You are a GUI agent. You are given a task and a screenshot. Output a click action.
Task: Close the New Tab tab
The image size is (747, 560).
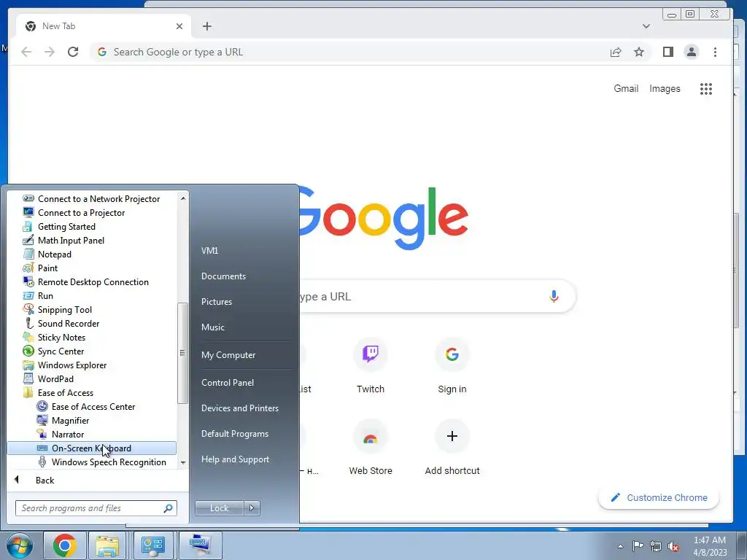coord(179,26)
